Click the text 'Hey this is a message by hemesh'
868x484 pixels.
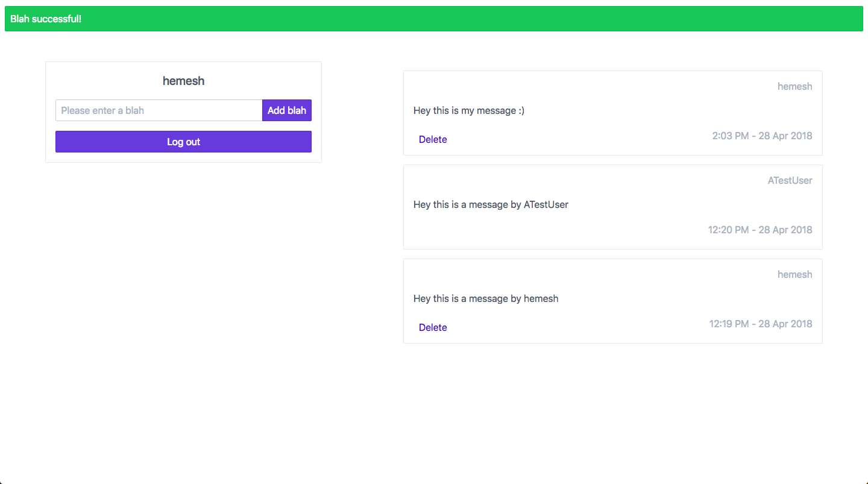point(486,298)
